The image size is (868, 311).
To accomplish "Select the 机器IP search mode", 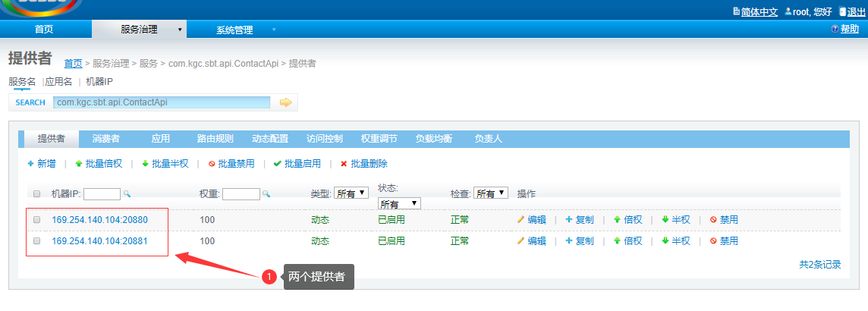I will [99, 81].
